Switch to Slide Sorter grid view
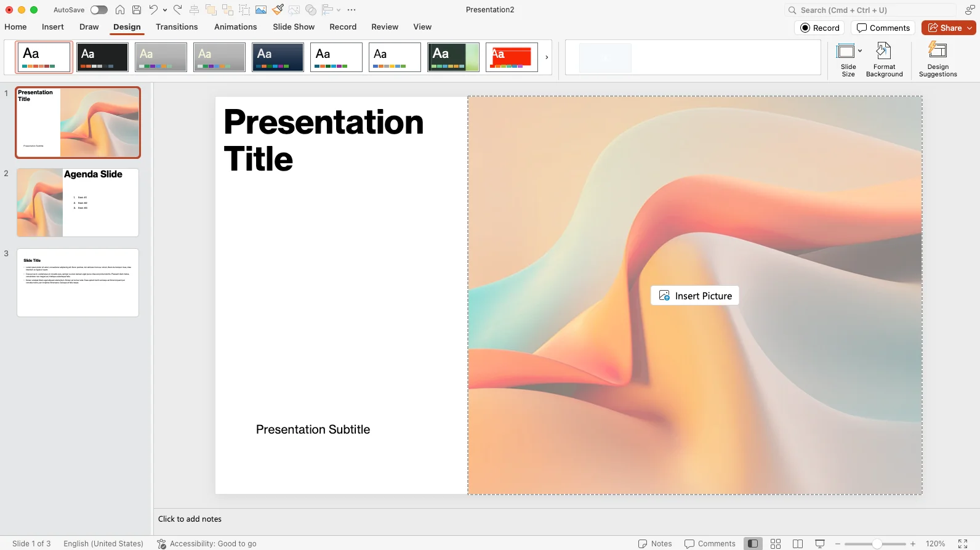This screenshot has height=550, width=980. pyautogui.click(x=776, y=543)
